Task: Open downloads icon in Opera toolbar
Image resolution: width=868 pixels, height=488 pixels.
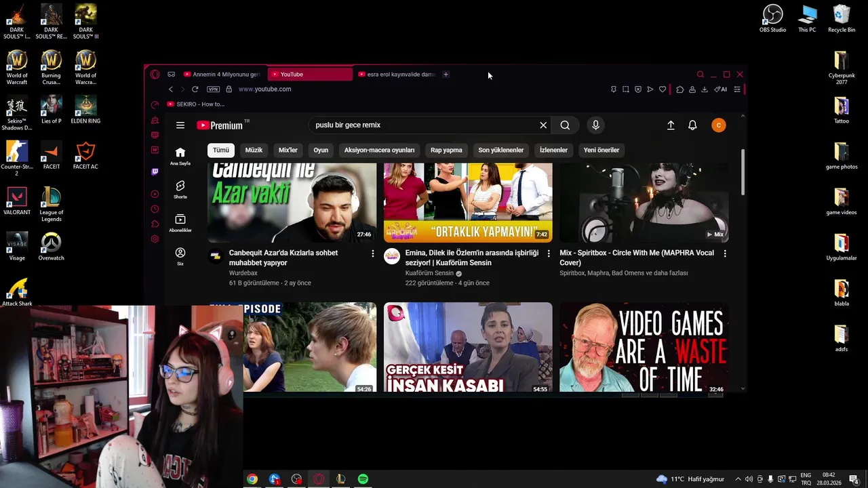Action: [x=705, y=89]
